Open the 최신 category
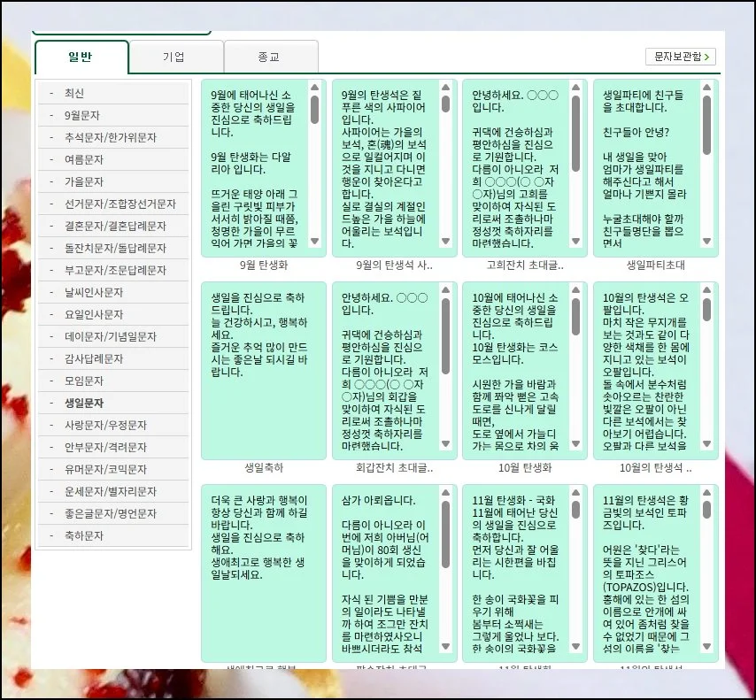This screenshot has width=756, height=700. click(x=74, y=93)
